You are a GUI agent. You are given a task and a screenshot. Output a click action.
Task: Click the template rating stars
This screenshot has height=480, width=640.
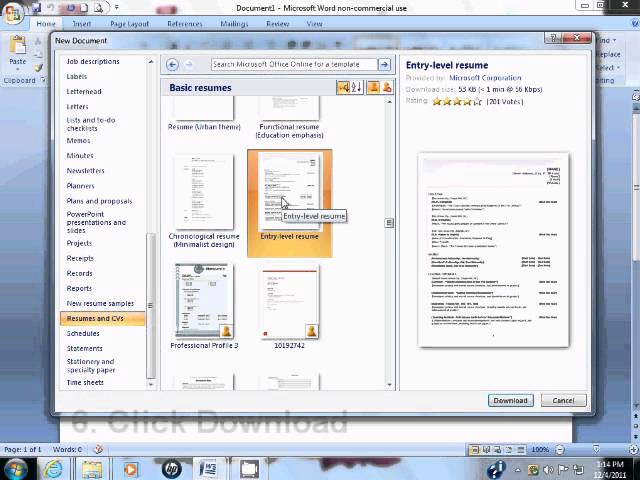pyautogui.click(x=457, y=100)
